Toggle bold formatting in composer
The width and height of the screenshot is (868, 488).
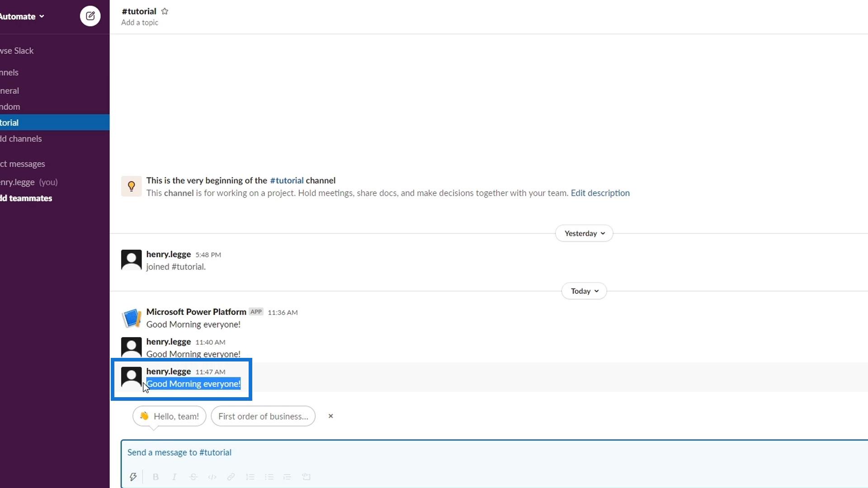(x=156, y=477)
